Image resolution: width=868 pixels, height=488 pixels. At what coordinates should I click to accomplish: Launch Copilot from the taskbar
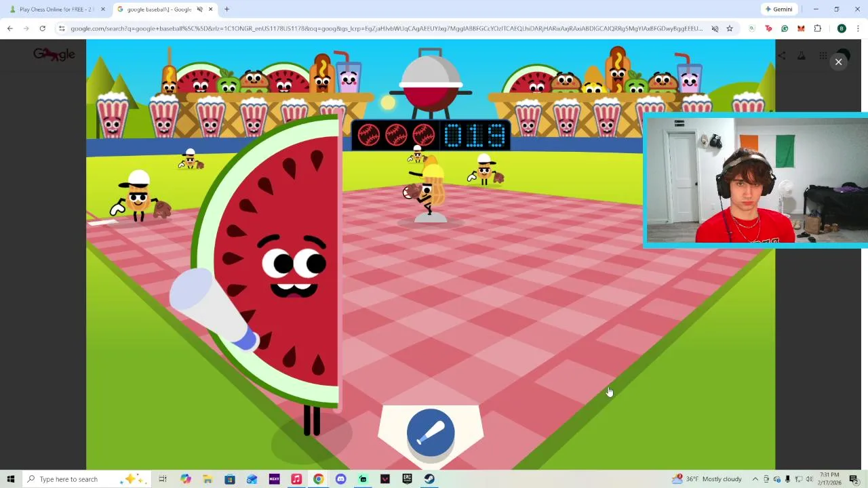(x=185, y=479)
